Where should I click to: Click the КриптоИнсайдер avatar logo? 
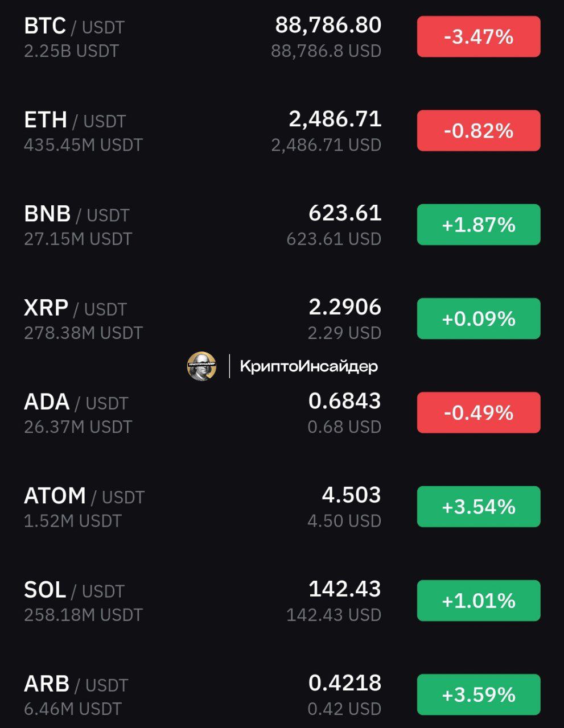[x=201, y=366]
